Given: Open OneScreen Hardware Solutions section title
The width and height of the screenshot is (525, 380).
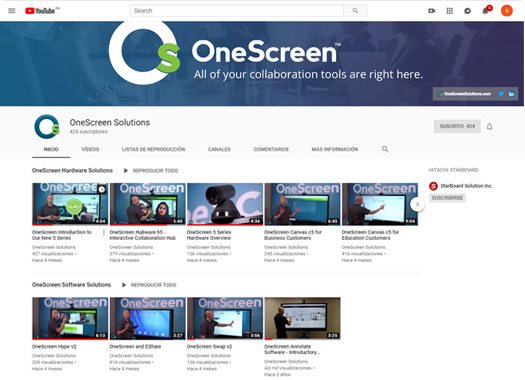Looking at the screenshot, I should point(72,170).
